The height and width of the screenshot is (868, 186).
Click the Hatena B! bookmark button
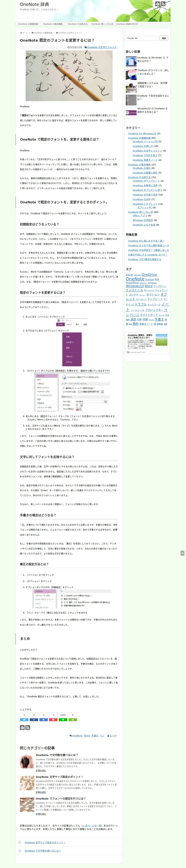44,720
